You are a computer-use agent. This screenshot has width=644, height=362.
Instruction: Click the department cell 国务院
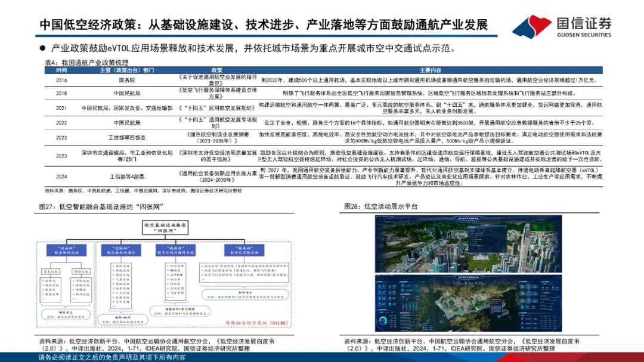point(127,80)
